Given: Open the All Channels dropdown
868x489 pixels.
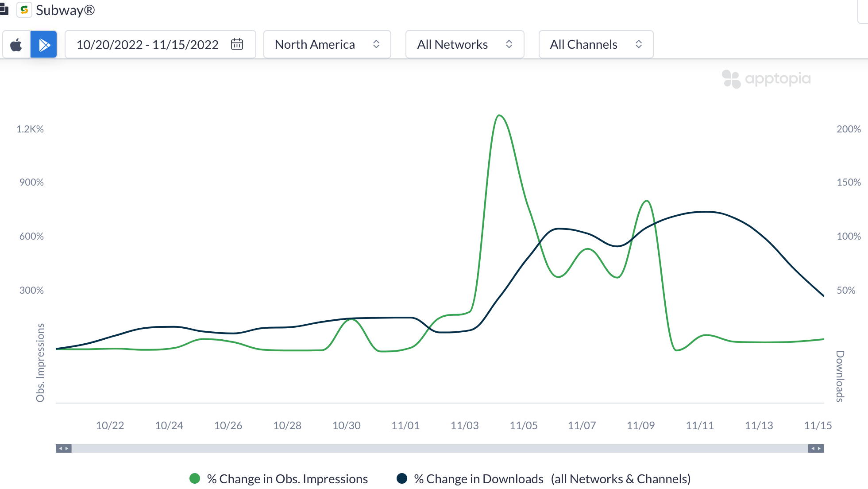Looking at the screenshot, I should tap(583, 45).
